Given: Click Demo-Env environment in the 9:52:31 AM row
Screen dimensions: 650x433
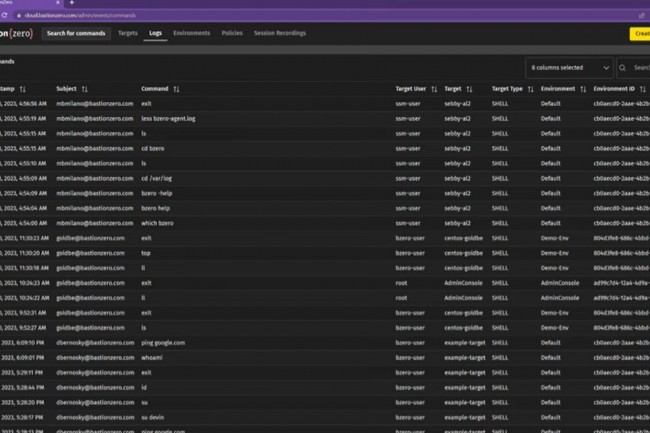Looking at the screenshot, I should [555, 313].
